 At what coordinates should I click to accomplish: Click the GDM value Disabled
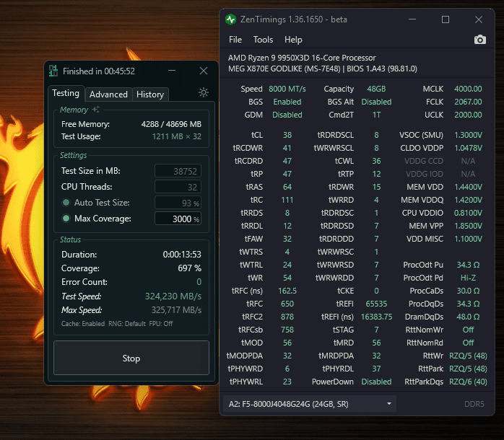(x=287, y=115)
